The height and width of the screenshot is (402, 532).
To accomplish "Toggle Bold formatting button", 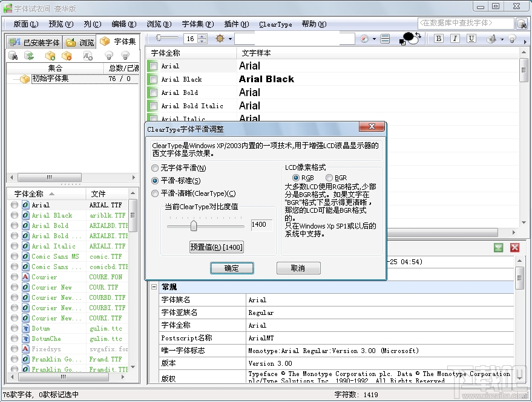I will tap(439, 38).
